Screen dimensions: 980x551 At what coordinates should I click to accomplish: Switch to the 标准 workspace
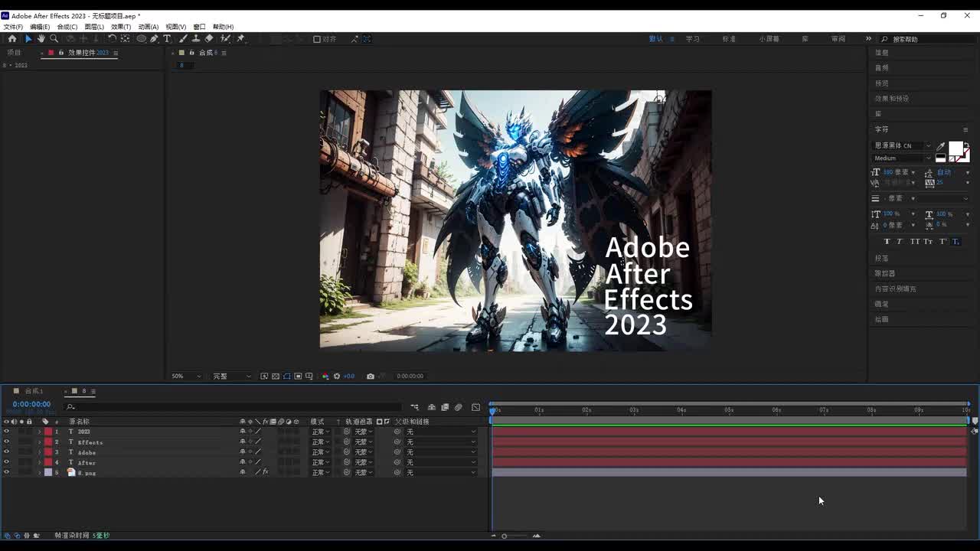(729, 39)
